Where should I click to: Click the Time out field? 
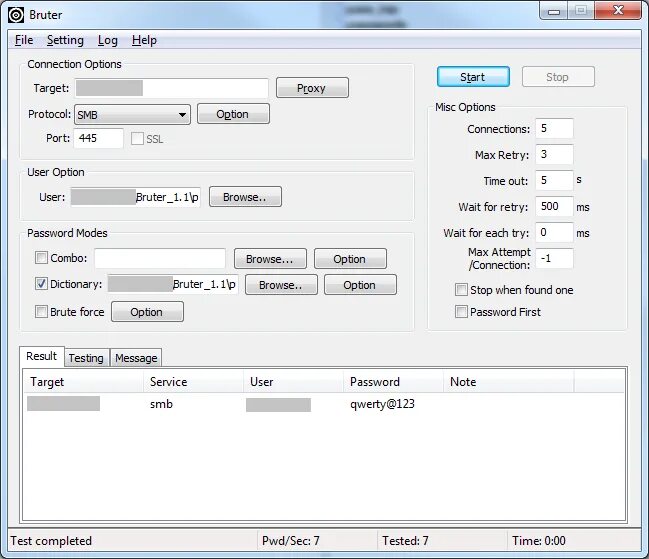click(x=554, y=180)
